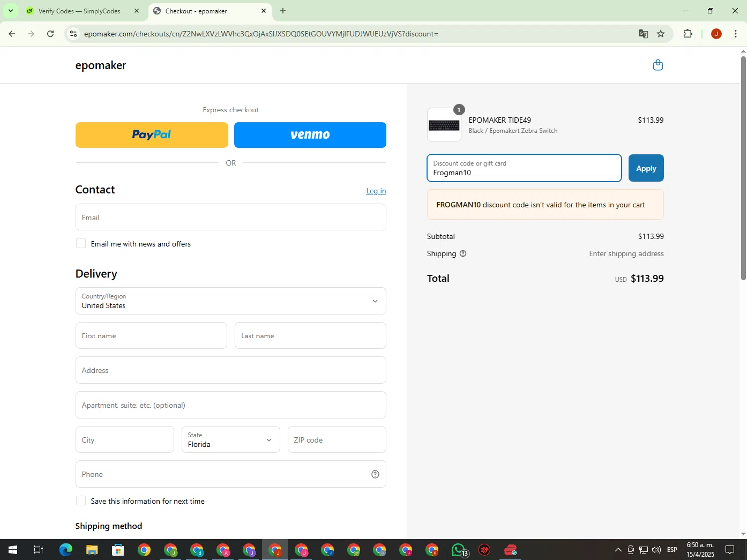This screenshot has height=560, width=747.
Task: Open WhatsApp from the taskbar
Action: pos(459,550)
